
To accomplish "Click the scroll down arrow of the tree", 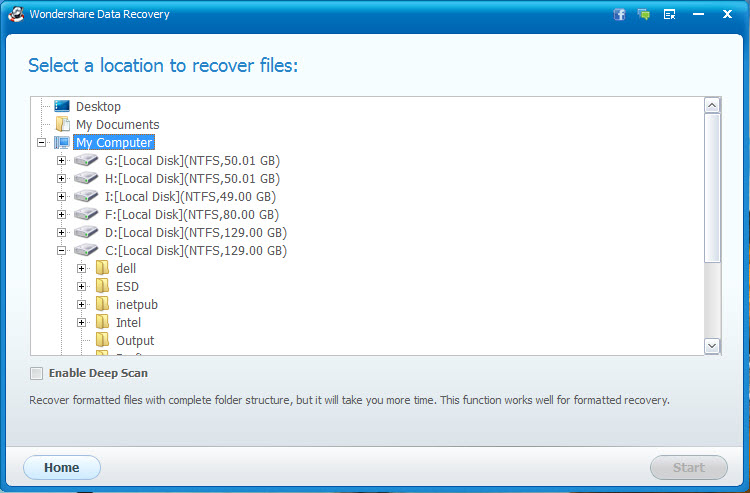I will point(712,346).
